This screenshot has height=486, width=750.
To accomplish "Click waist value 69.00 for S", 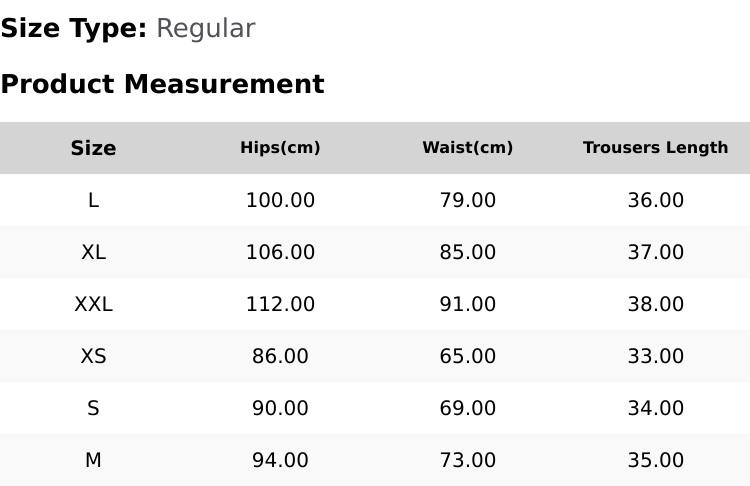I will pos(467,409).
